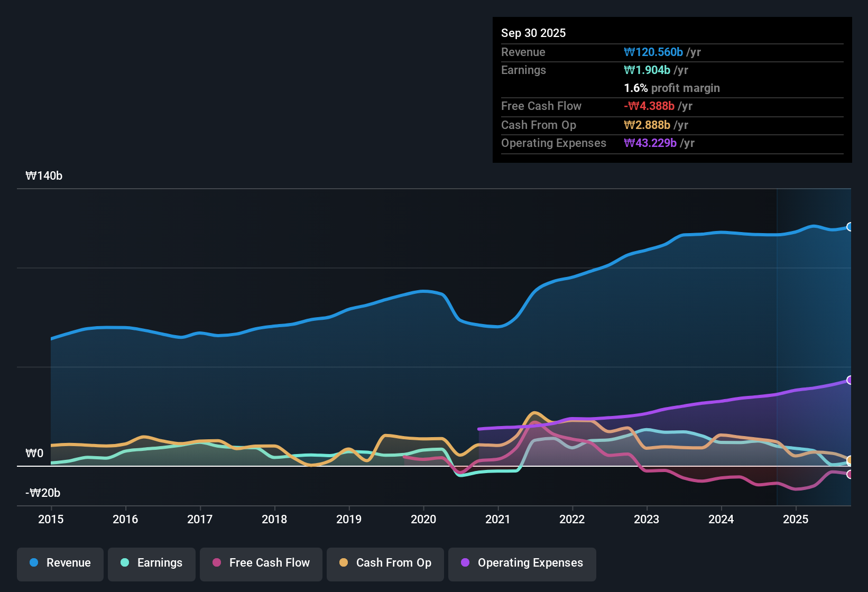This screenshot has width=868, height=592.
Task: Click the purple Operating Expenses legend dot
Action: click(465, 563)
